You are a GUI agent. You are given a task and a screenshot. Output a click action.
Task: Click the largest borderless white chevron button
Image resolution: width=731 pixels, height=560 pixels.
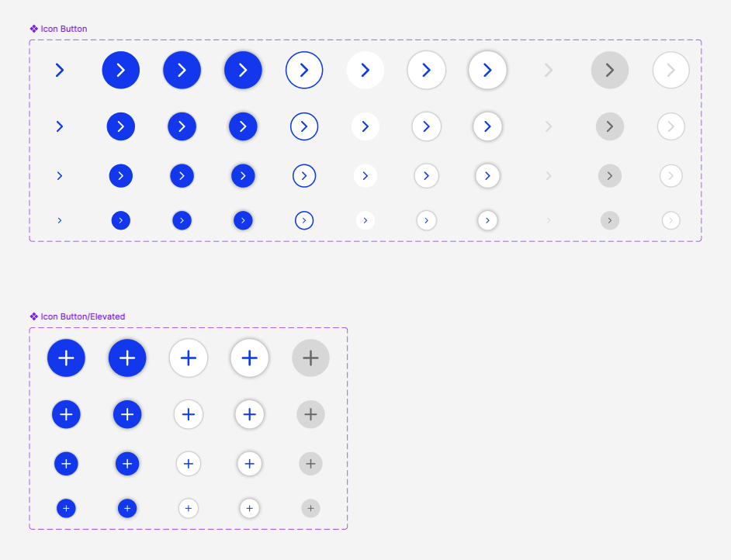365,71
